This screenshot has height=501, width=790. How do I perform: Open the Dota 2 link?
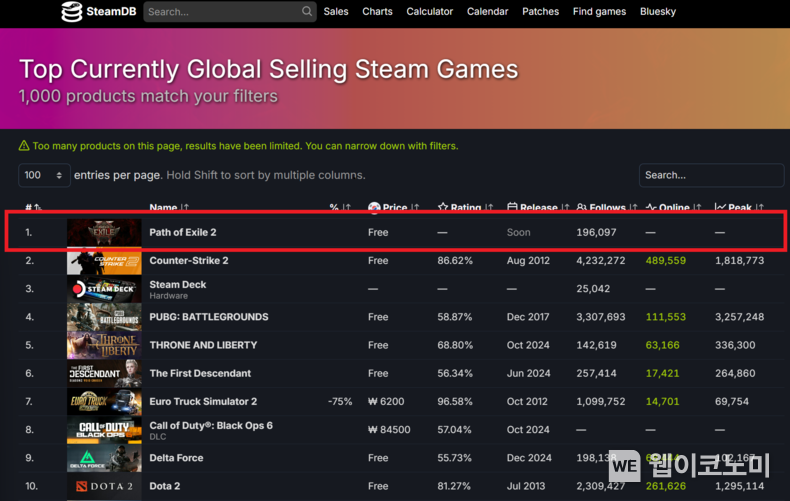pos(165,486)
